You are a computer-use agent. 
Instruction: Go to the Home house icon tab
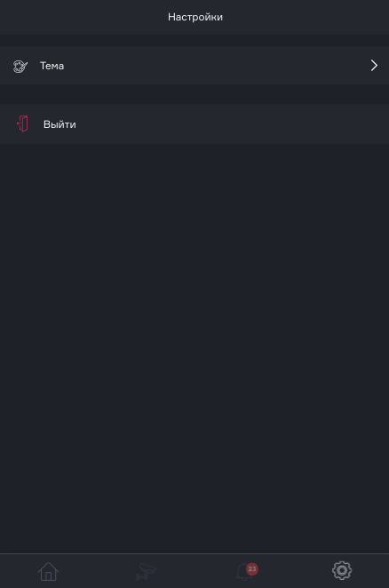[48, 571]
